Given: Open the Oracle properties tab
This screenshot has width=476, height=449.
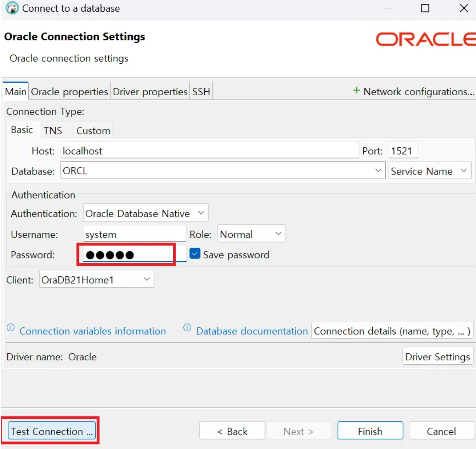Looking at the screenshot, I should click(70, 92).
